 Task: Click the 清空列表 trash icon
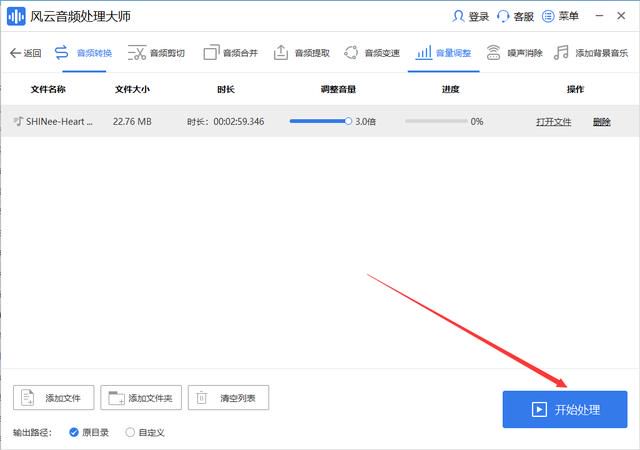point(202,397)
